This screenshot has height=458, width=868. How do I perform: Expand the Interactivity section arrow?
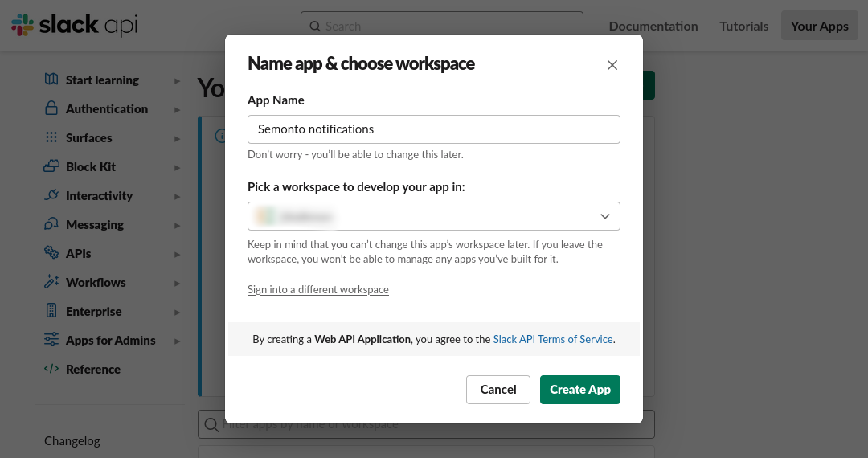point(177,196)
